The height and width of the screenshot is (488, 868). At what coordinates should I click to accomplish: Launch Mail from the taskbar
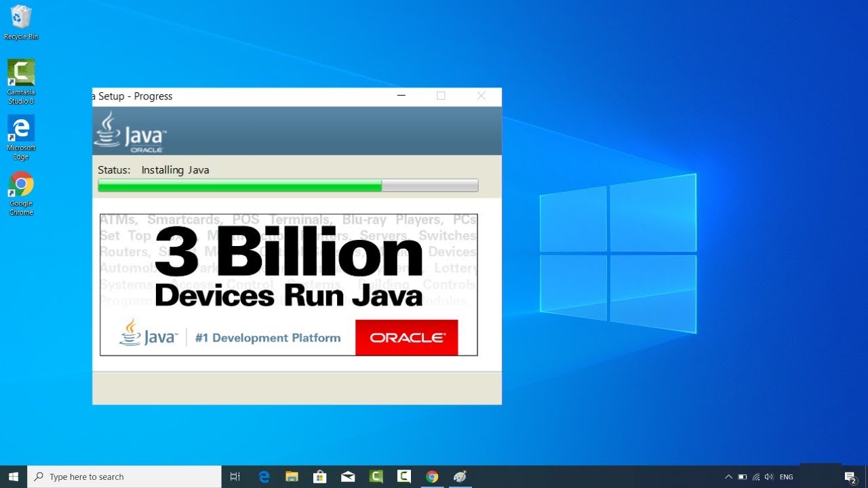click(348, 476)
